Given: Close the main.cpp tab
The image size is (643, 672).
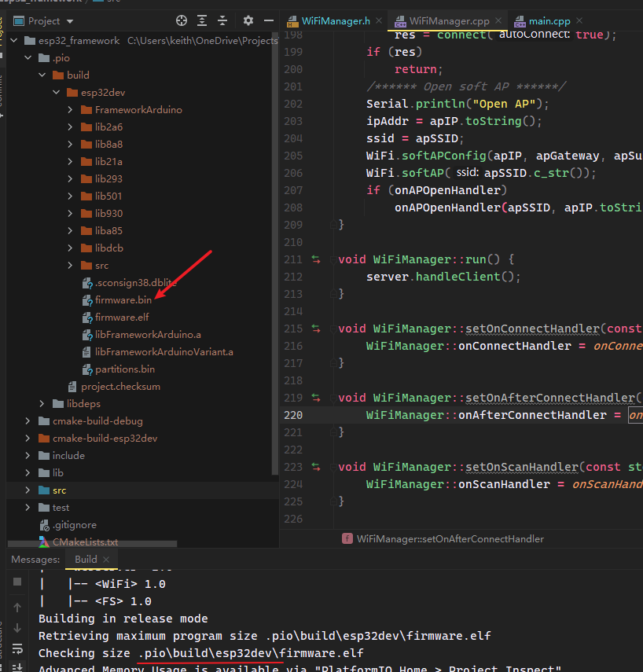Looking at the screenshot, I should (579, 20).
